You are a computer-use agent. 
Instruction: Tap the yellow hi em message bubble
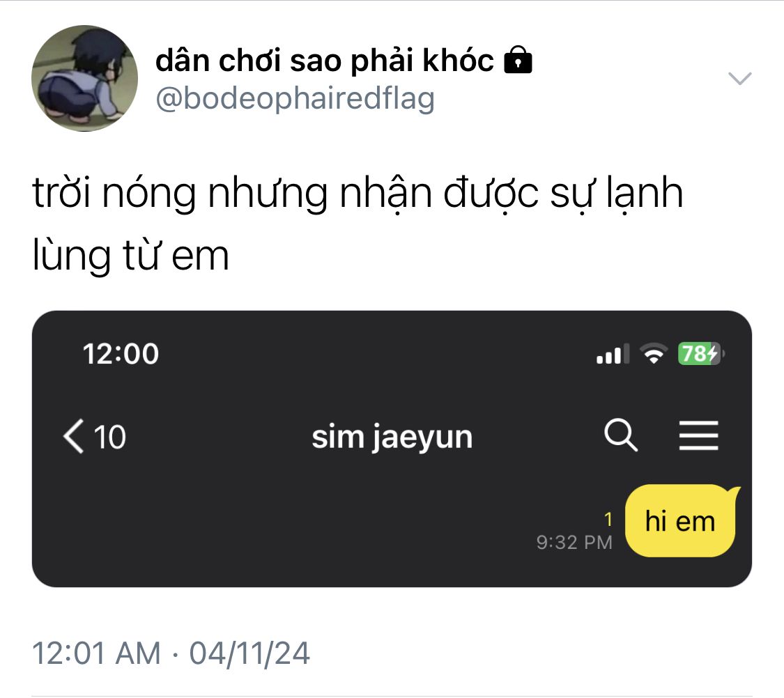(x=682, y=520)
